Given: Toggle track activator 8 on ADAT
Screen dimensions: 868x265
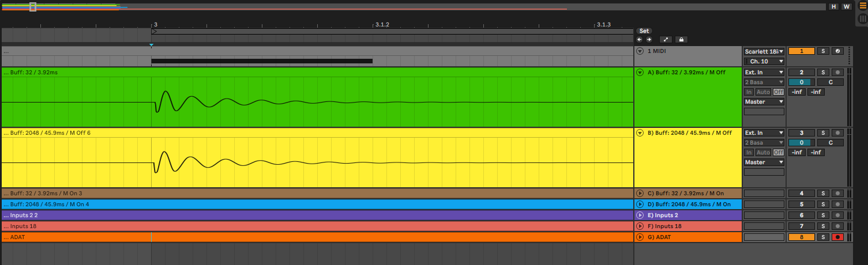Looking at the screenshot, I should pyautogui.click(x=801, y=237).
